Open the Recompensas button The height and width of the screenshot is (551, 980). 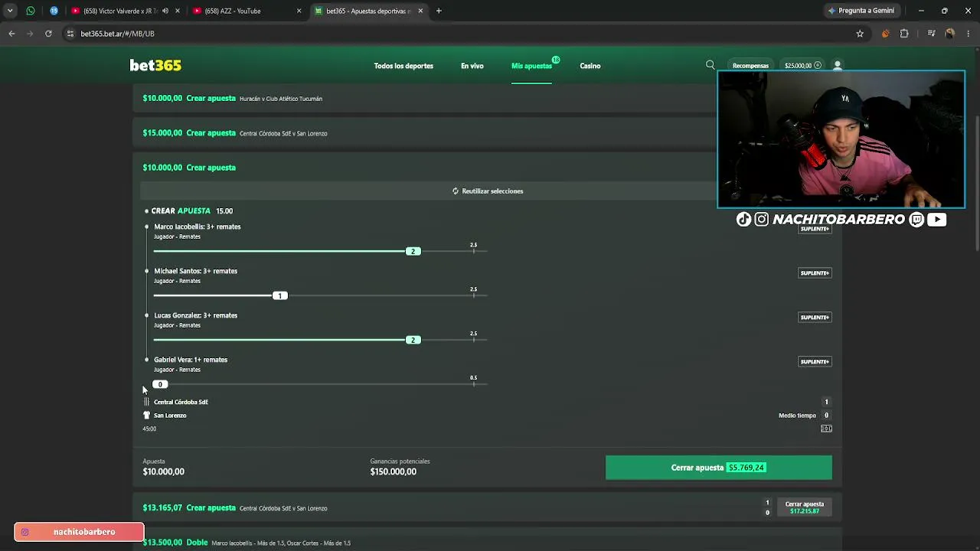coord(750,66)
